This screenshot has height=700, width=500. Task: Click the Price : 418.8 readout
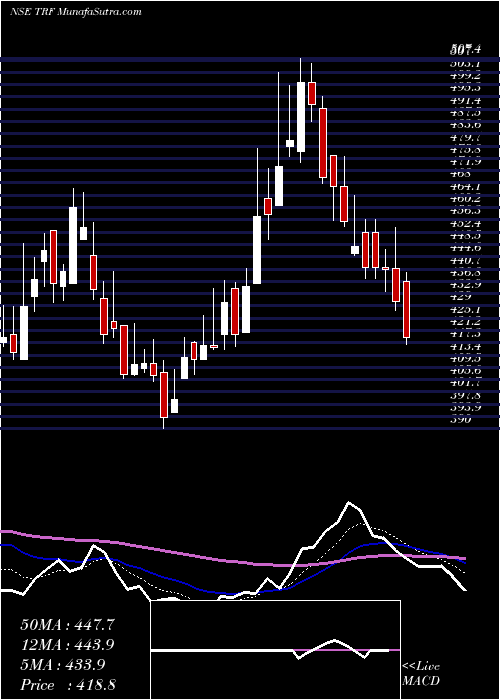point(68,685)
